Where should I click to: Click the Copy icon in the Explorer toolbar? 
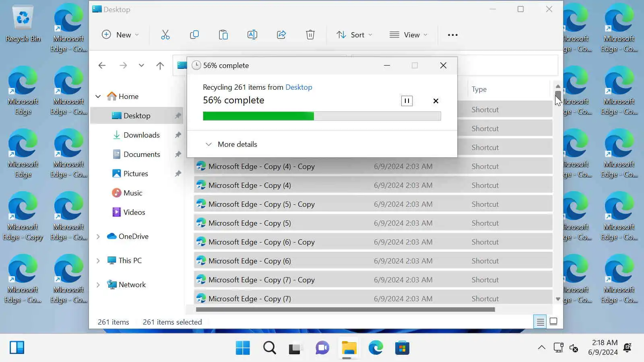click(x=194, y=35)
